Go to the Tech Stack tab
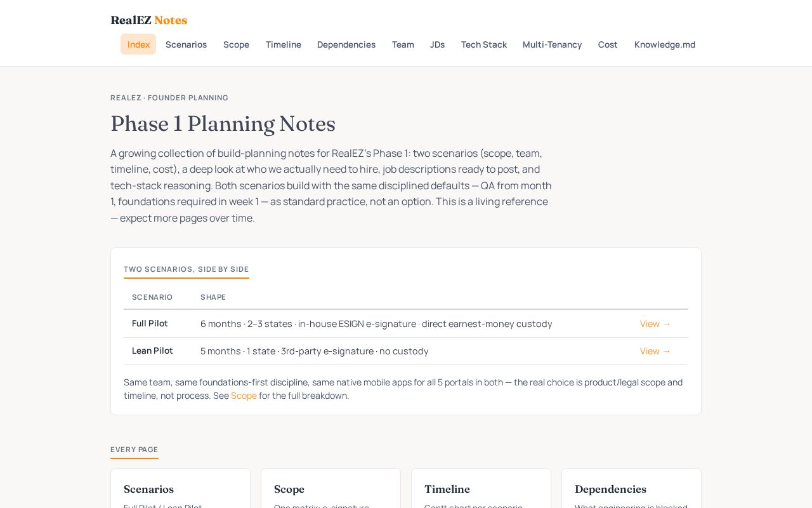This screenshot has height=508, width=812. point(484,44)
